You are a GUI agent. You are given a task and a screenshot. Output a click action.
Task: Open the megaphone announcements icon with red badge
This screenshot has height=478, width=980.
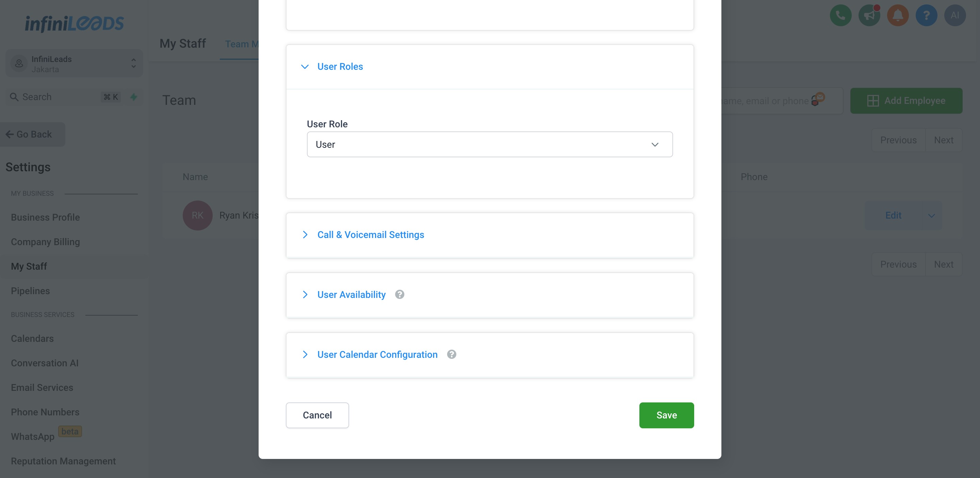869,15
